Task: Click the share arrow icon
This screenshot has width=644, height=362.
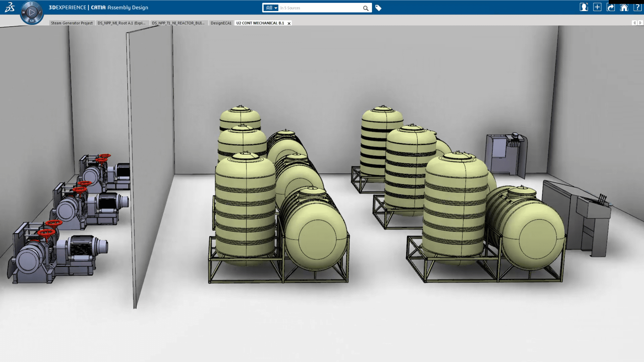Action: (x=610, y=7)
